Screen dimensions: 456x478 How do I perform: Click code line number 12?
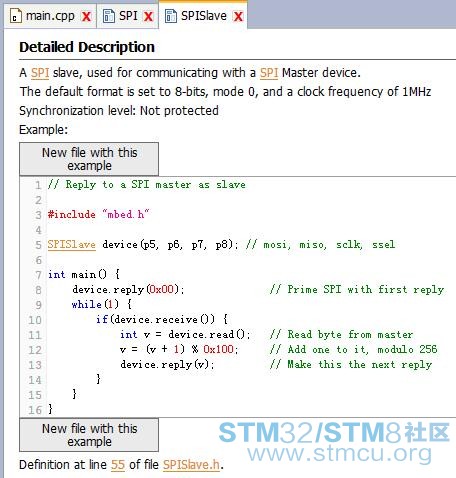35,350
